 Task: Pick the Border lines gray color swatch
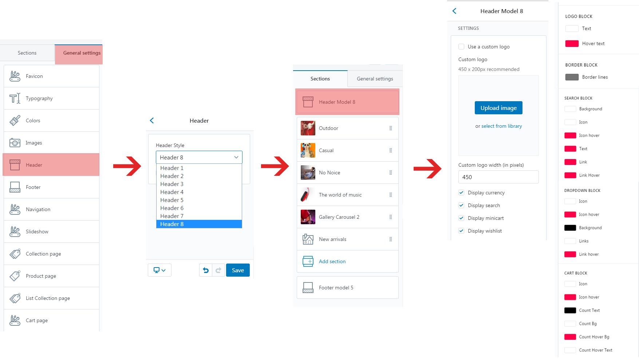572,77
